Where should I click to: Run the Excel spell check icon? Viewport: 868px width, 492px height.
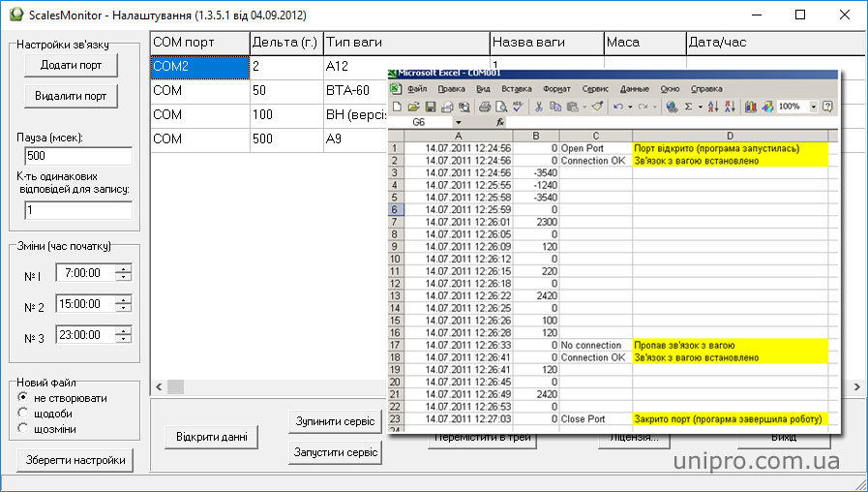pos(518,107)
